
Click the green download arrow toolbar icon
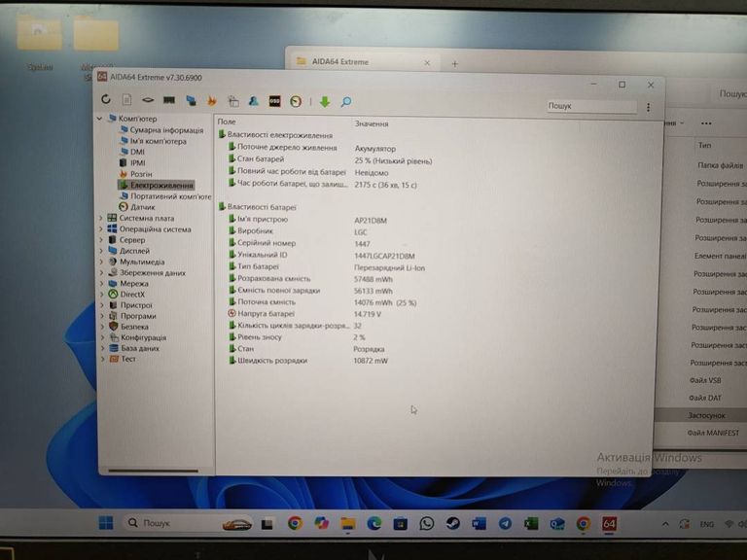[x=325, y=101]
